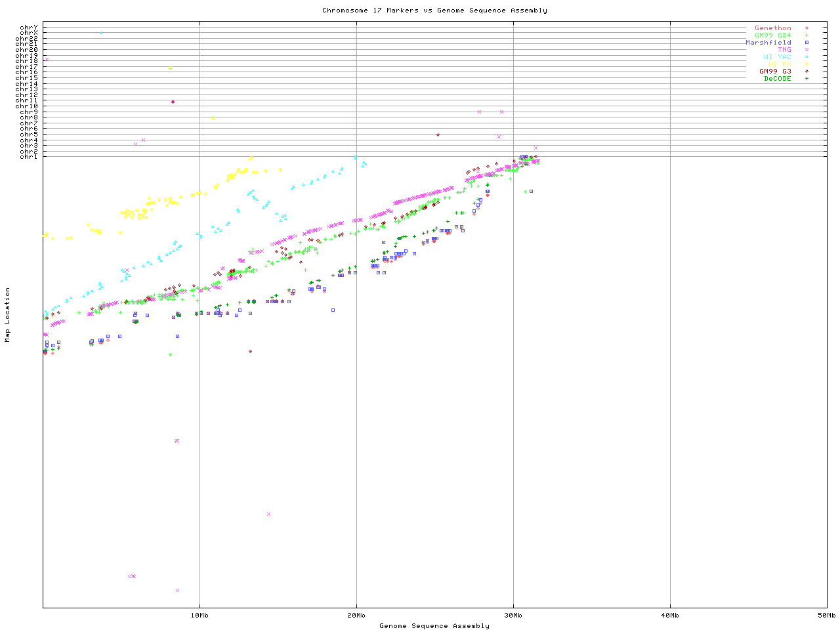The height and width of the screenshot is (630, 840).
Task: Click the chrY label on the y-axis
Action: 29,28
